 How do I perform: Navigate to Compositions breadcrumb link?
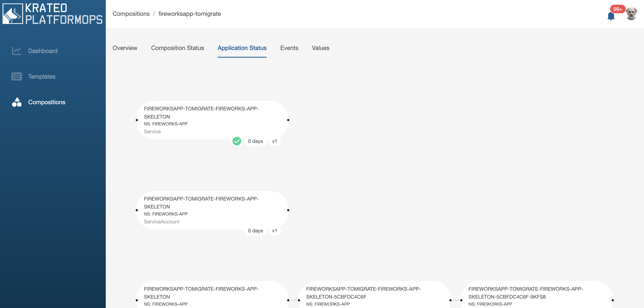pos(131,14)
